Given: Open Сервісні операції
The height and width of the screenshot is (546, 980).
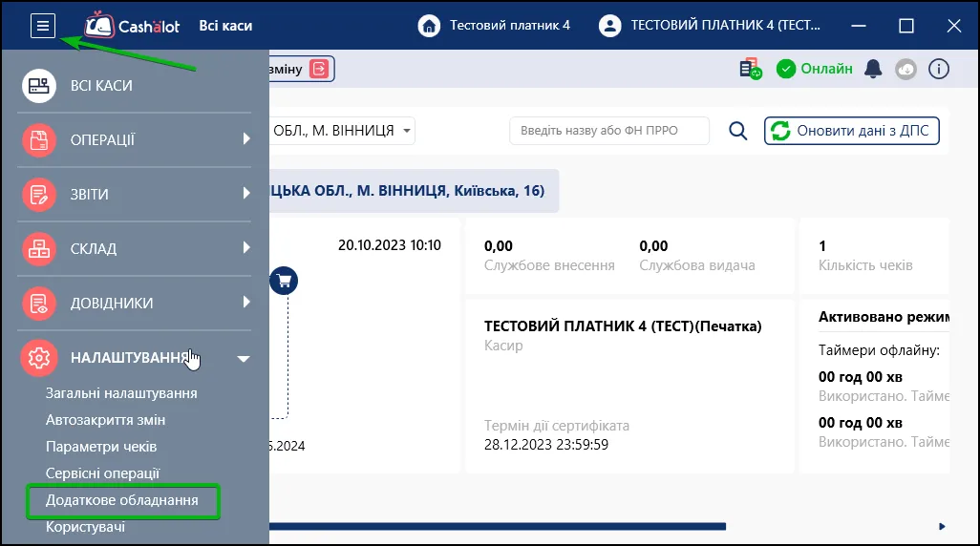Looking at the screenshot, I should point(102,473).
